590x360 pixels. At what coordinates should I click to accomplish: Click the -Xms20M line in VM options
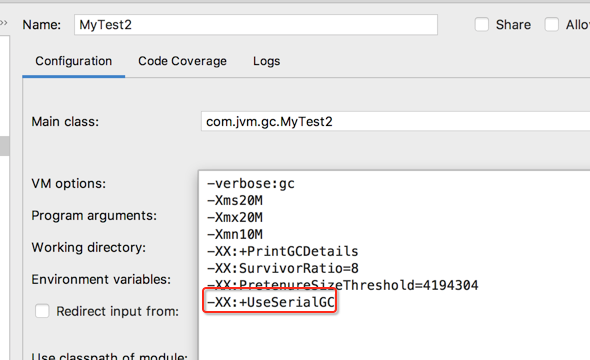(235, 201)
